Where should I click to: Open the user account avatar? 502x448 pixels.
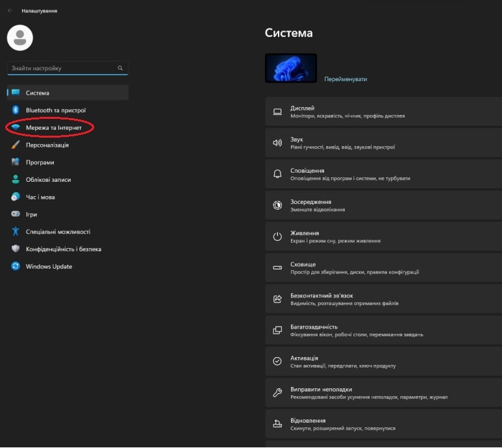pos(20,38)
